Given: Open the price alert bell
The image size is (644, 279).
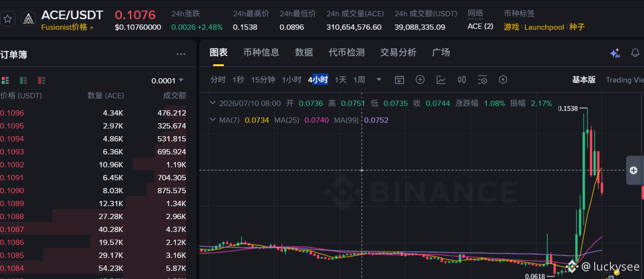Looking at the screenshot, I should pyautogui.click(x=635, y=53).
